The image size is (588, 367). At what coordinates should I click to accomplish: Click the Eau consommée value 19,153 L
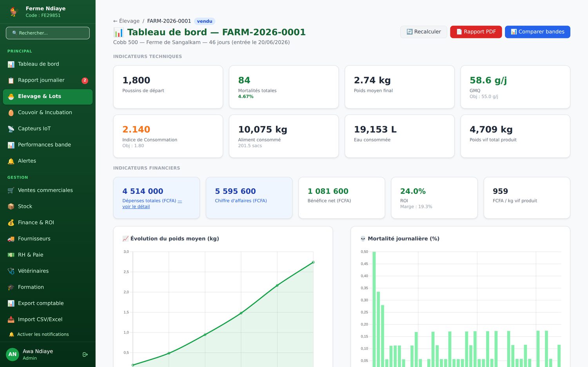pyautogui.click(x=375, y=129)
